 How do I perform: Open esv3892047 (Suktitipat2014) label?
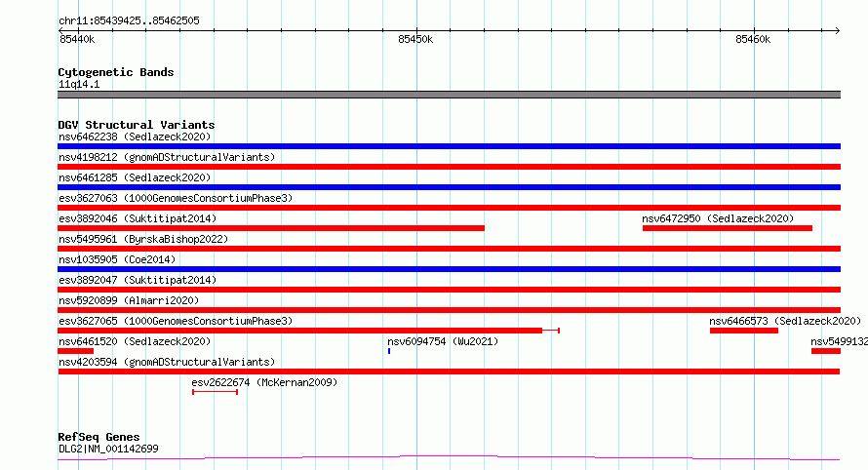[138, 280]
